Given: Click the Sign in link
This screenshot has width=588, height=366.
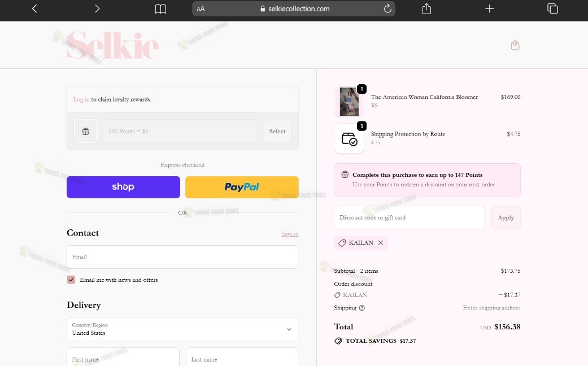Looking at the screenshot, I should [x=290, y=234].
